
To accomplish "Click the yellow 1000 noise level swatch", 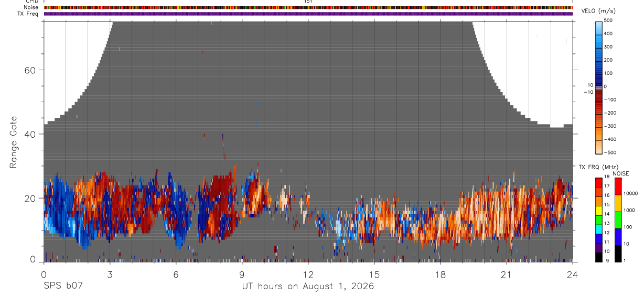I will point(618,203).
